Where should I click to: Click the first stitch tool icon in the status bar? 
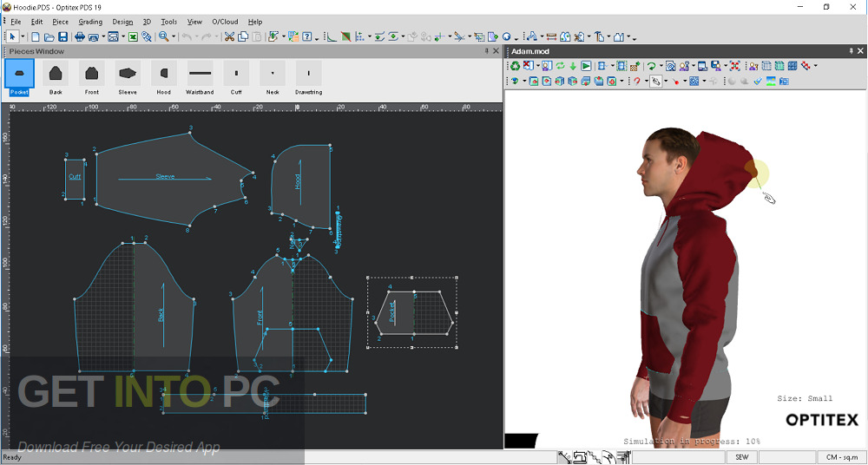(x=565, y=457)
